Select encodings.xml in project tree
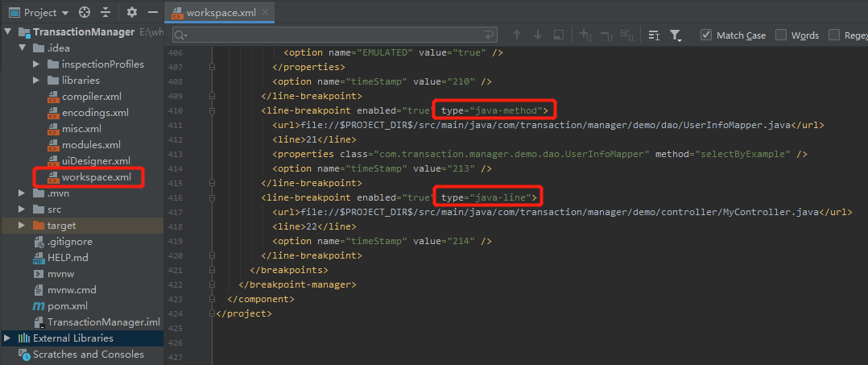Viewport: 868px width, 365px height. (95, 113)
